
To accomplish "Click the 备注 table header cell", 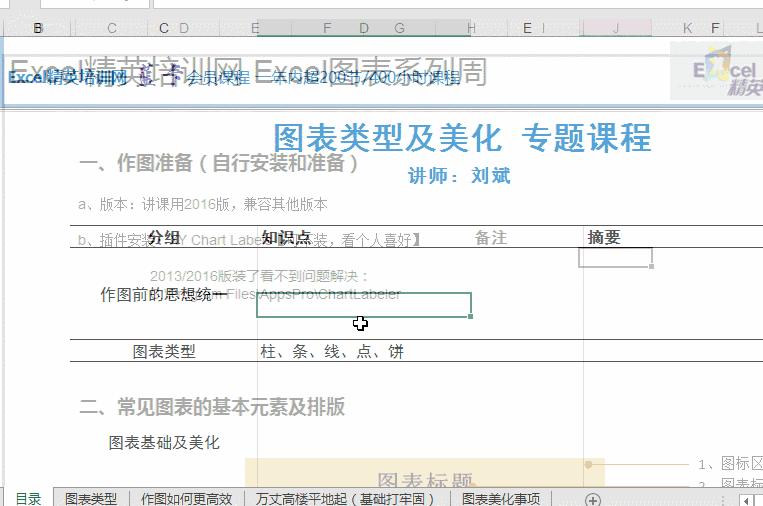I will 491,237.
